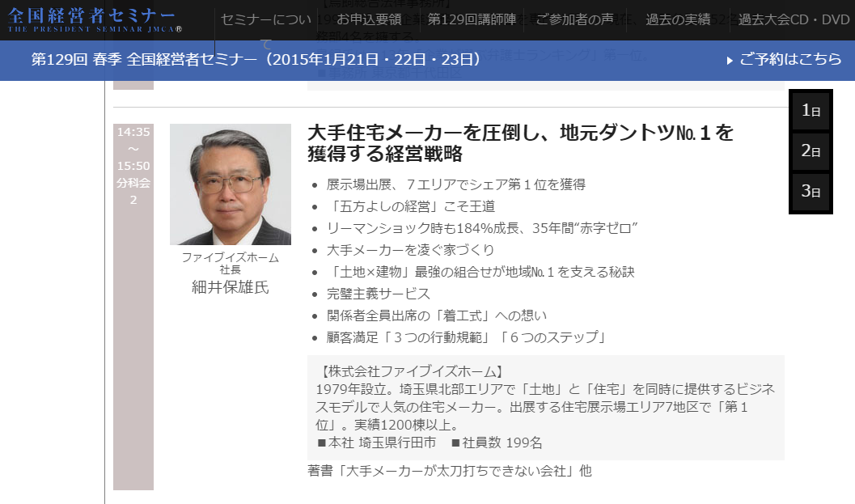Screen dimensions: 855x504
Task: Go to 第129回講師陣 page
Action: click(x=472, y=19)
